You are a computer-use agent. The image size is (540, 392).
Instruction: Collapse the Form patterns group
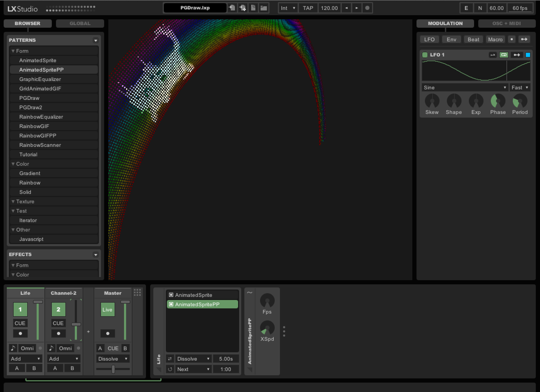13,51
